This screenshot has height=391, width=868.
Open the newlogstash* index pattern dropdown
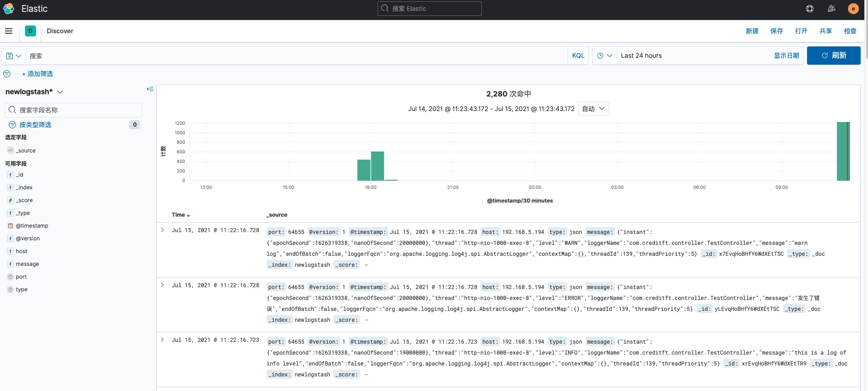point(34,91)
